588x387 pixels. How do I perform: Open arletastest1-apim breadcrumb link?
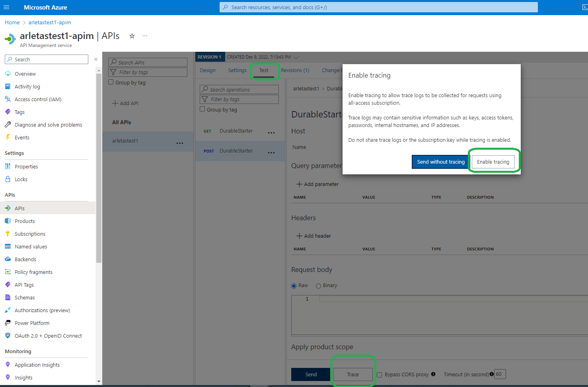pyautogui.click(x=50, y=23)
